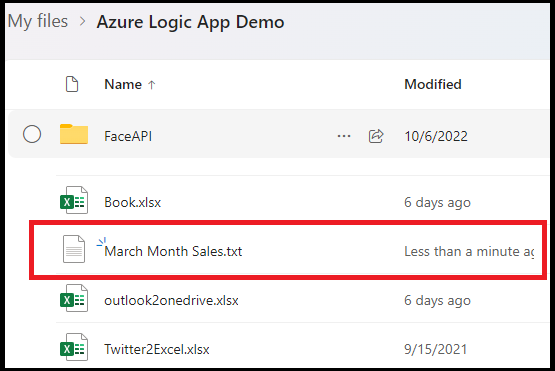This screenshot has height=371, width=555.
Task: Click the Excel icon beside Book.xlsx
Action: tap(74, 200)
